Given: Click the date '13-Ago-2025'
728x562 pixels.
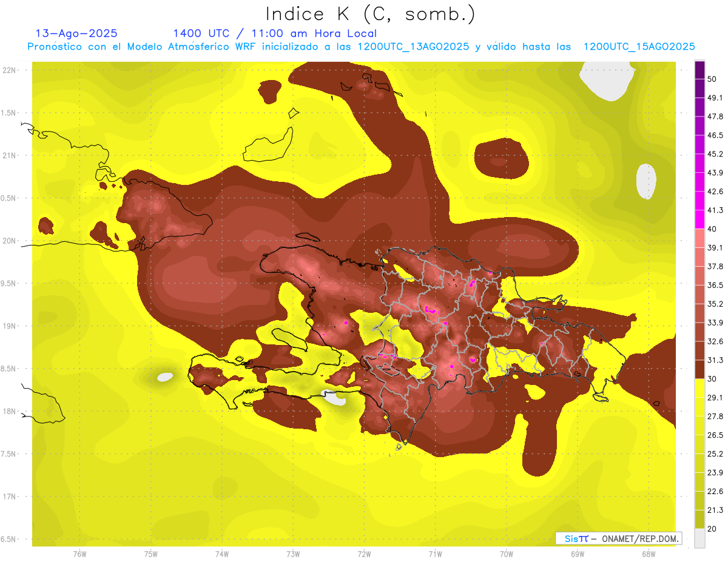Looking at the screenshot, I should point(76,33).
